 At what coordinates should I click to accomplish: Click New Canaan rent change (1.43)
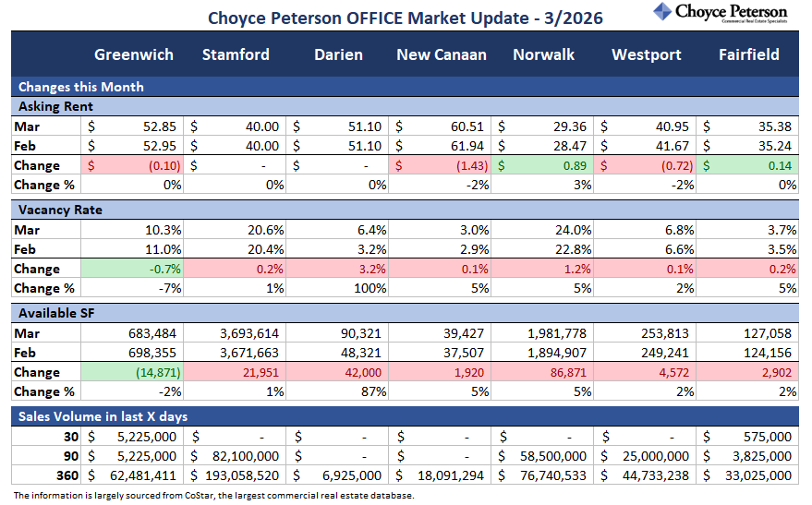tap(440, 165)
